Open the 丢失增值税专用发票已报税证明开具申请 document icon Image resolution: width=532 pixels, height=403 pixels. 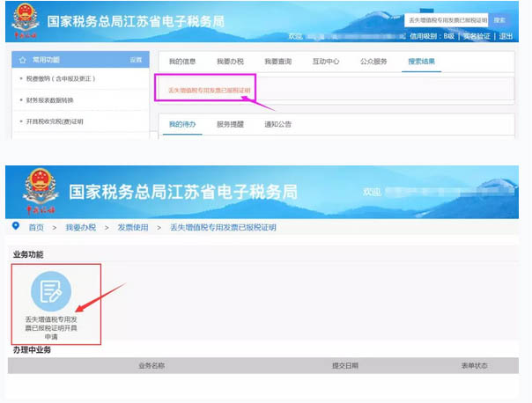[51, 291]
